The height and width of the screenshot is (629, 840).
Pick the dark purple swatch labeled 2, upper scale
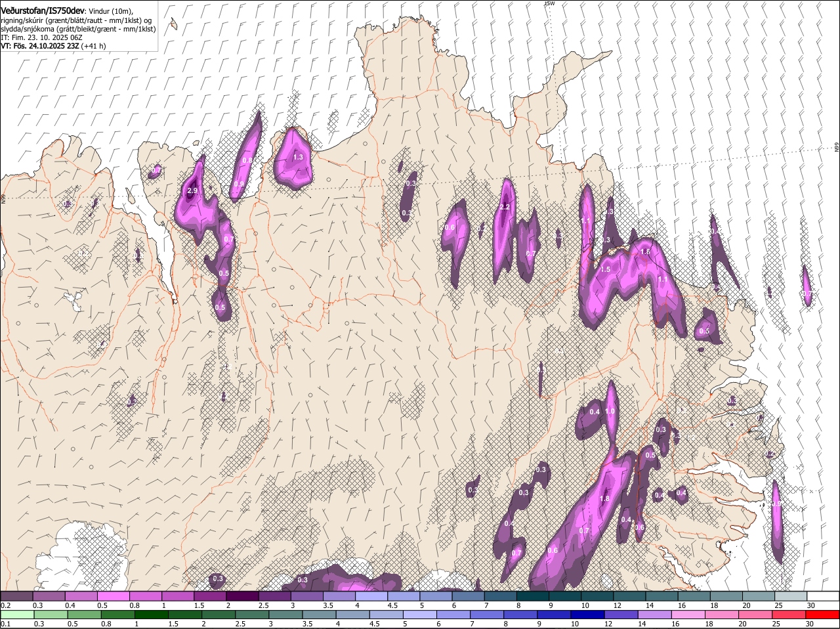(x=242, y=596)
